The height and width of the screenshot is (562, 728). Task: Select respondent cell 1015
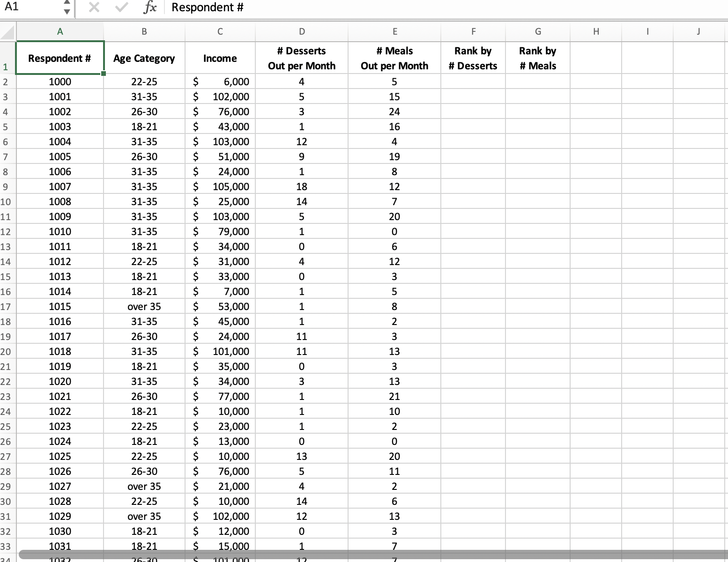coord(60,307)
